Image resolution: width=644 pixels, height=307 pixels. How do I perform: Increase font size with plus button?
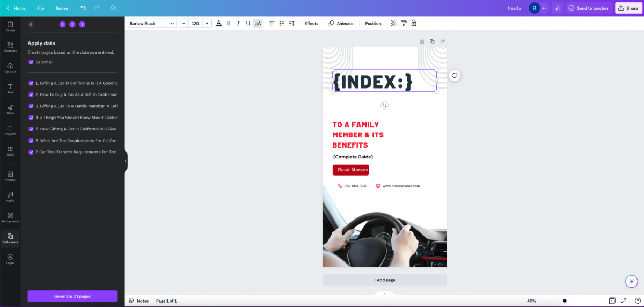click(x=207, y=24)
